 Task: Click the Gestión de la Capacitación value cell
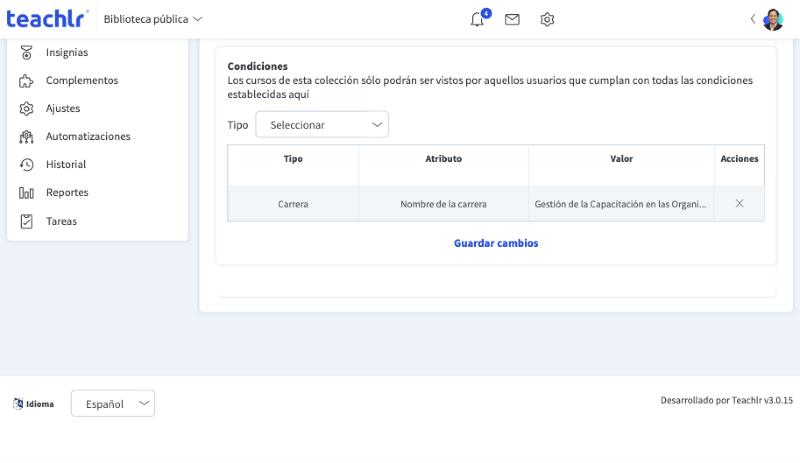tap(621, 204)
